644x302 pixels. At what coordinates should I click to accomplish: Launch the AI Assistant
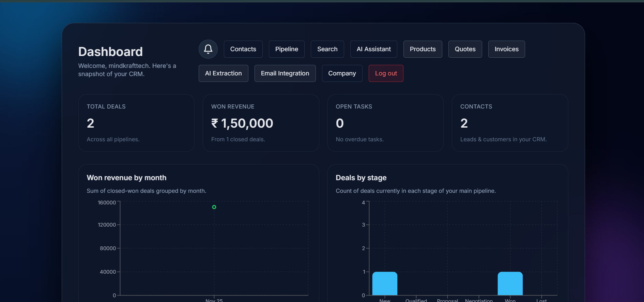(x=373, y=49)
